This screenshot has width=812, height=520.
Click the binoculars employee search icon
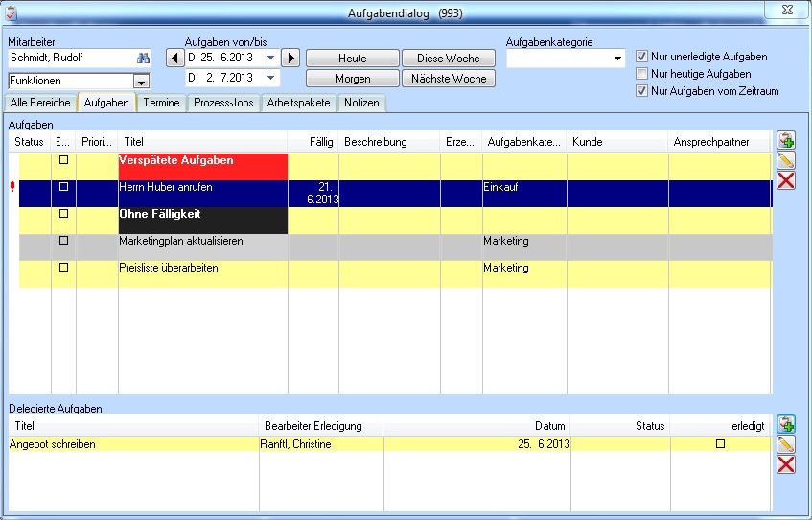click(x=144, y=58)
